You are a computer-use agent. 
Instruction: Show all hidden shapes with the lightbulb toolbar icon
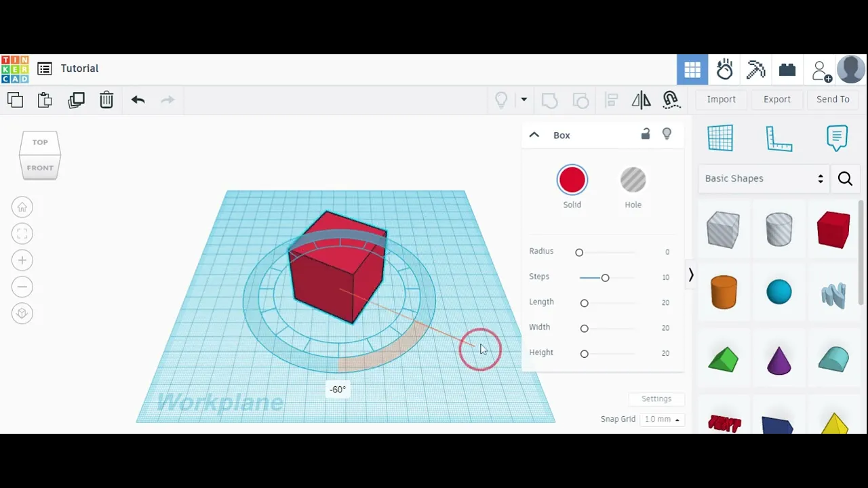coord(501,100)
